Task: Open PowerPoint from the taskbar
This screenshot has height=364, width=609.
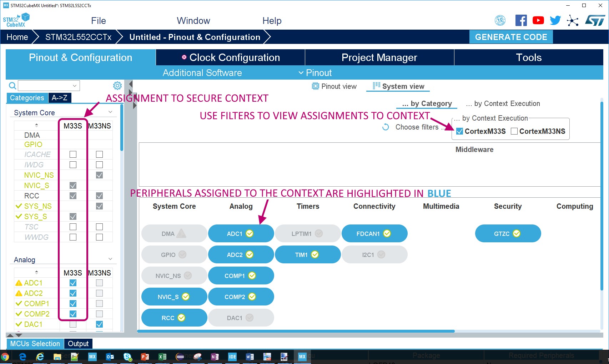Action: click(145, 357)
